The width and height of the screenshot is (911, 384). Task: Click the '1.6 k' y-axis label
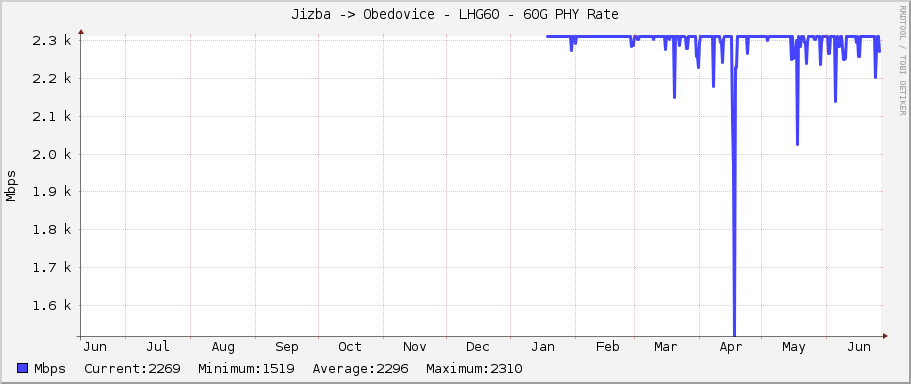pos(52,306)
